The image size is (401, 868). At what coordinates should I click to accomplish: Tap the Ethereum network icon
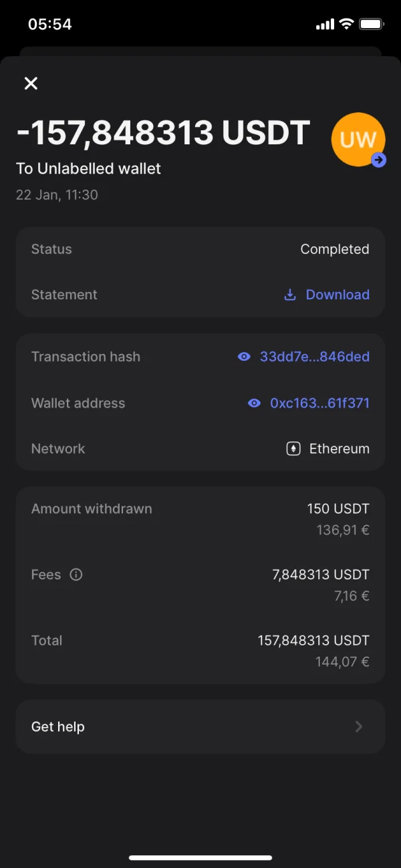point(293,449)
